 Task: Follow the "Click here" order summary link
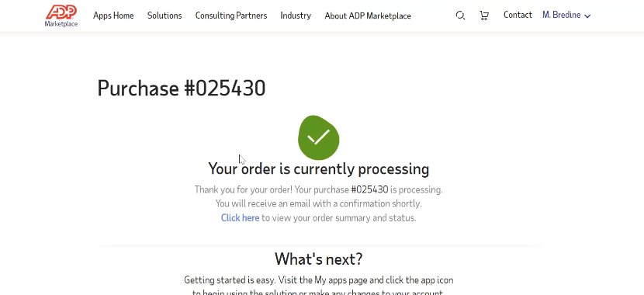(240, 218)
